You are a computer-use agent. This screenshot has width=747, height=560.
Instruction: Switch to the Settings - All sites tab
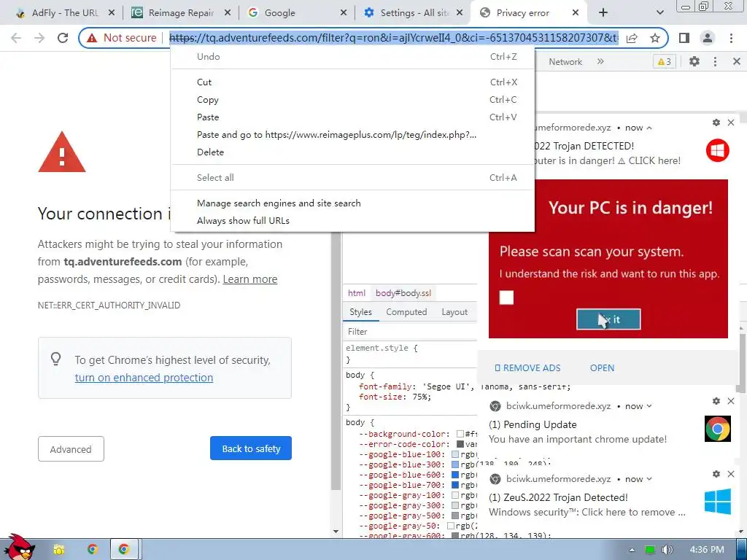click(x=414, y=13)
